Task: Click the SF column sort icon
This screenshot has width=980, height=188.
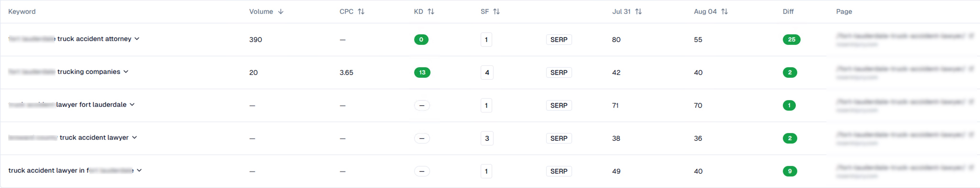Action: (x=496, y=12)
